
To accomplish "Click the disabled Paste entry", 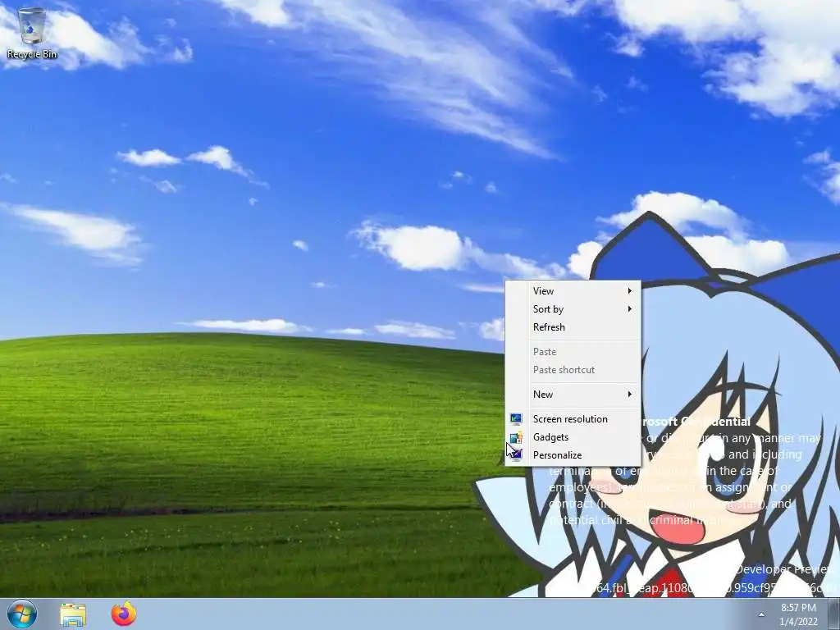I will [573, 351].
